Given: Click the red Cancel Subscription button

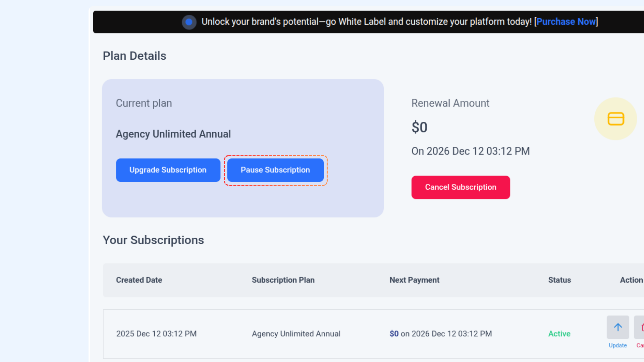Looking at the screenshot, I should (461, 187).
